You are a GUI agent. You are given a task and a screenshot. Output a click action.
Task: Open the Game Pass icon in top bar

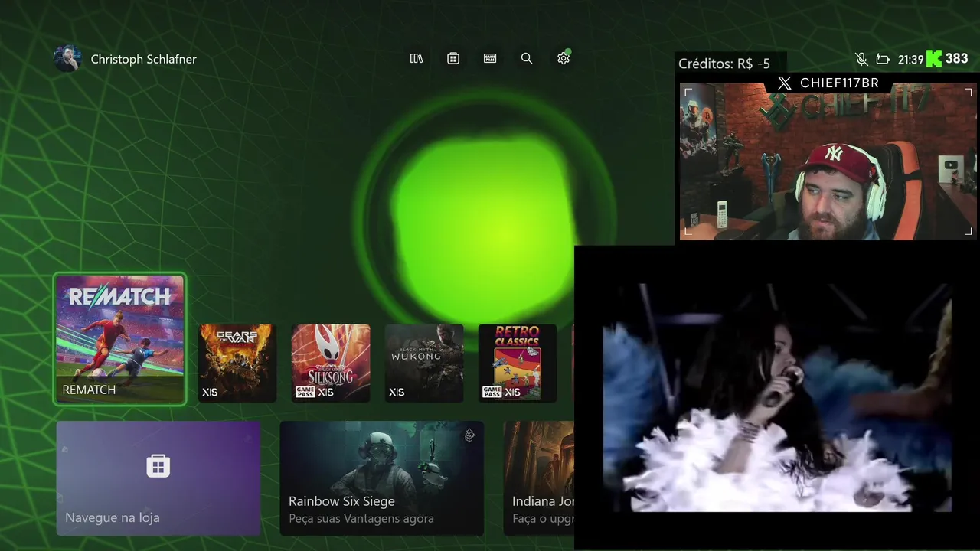pyautogui.click(x=490, y=58)
